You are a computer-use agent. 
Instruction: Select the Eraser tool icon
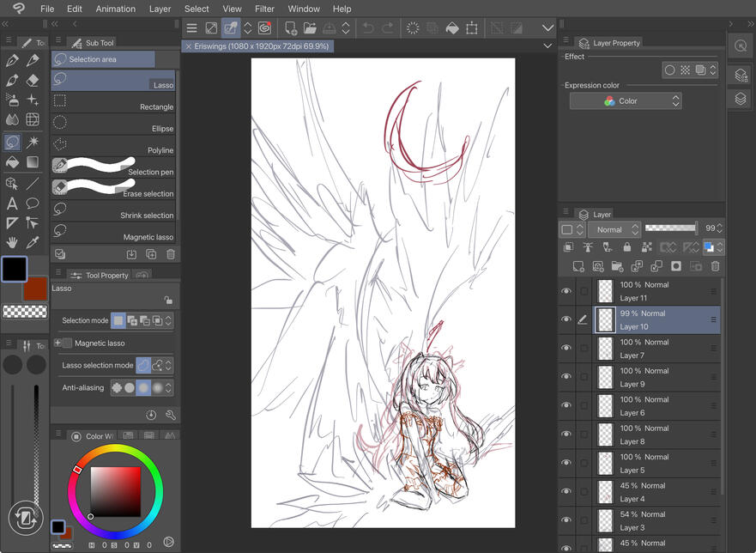(33, 81)
